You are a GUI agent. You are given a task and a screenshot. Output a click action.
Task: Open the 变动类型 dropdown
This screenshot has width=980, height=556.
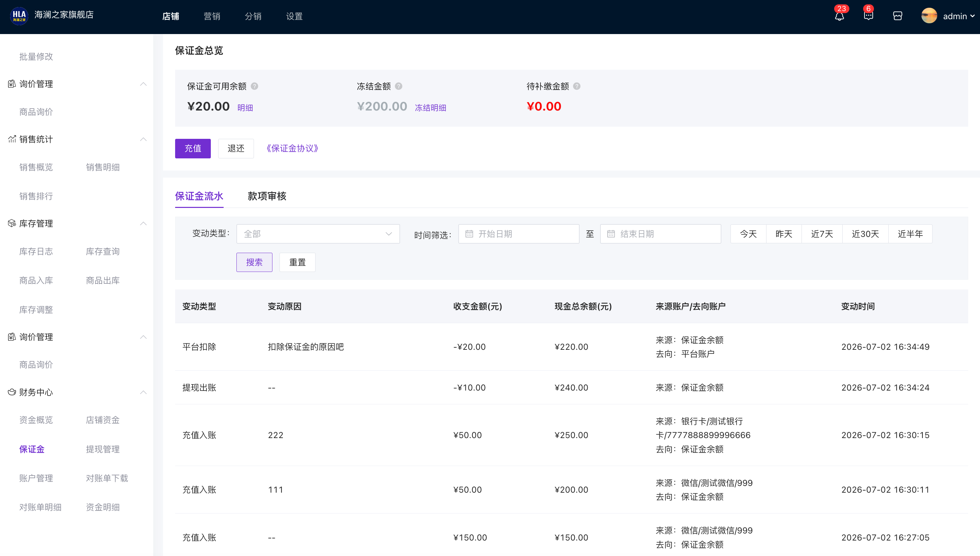point(318,234)
